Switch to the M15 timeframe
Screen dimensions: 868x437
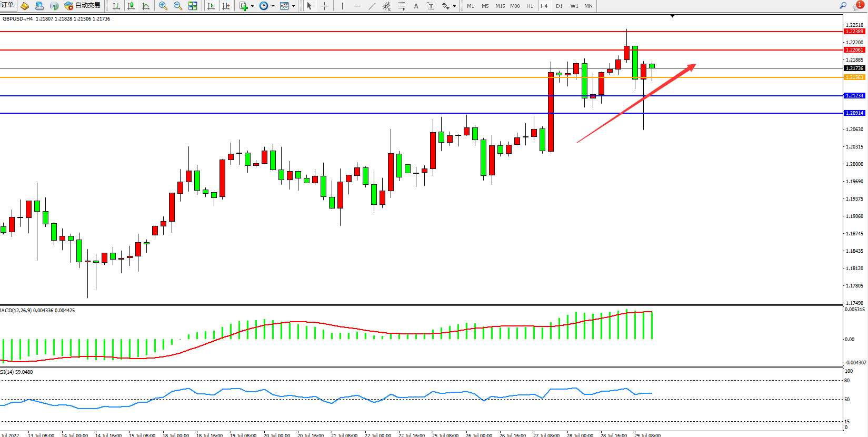(x=500, y=6)
